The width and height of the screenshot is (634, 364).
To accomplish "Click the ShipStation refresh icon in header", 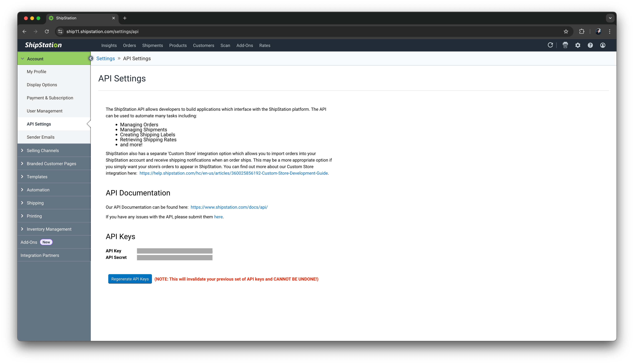I will 550,45.
